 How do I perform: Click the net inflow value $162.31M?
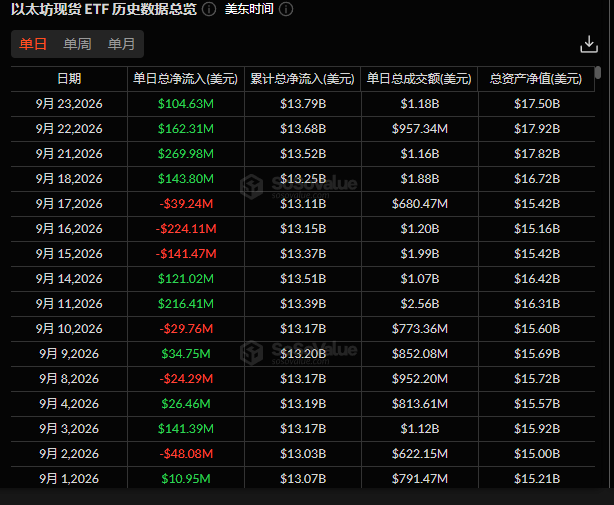point(186,129)
